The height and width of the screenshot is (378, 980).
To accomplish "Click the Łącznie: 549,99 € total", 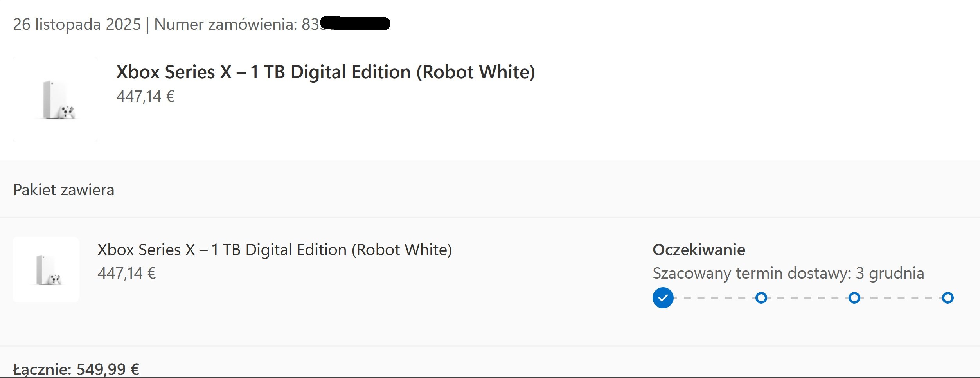I will coord(76,369).
